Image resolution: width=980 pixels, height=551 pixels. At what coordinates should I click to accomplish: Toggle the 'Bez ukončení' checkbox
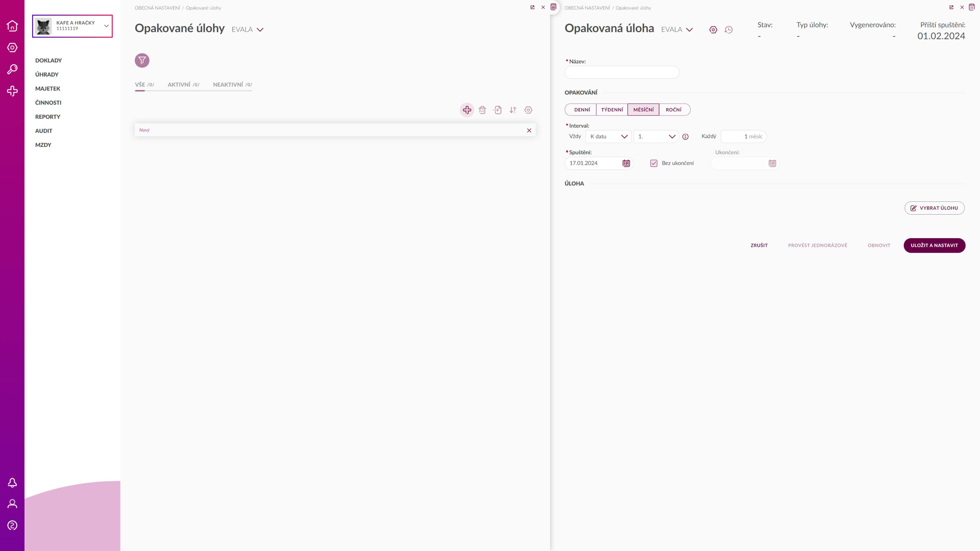point(654,163)
